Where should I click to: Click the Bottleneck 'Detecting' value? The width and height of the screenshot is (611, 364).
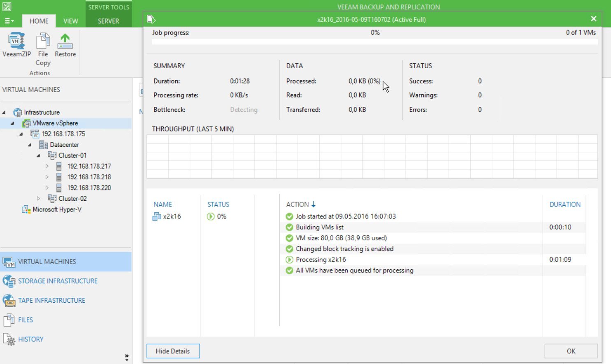[244, 110]
